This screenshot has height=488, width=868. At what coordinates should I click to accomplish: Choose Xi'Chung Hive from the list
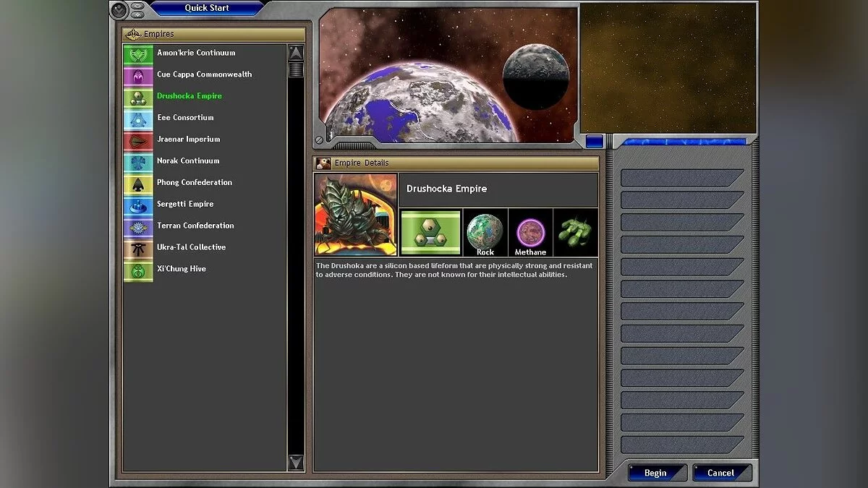pos(182,270)
